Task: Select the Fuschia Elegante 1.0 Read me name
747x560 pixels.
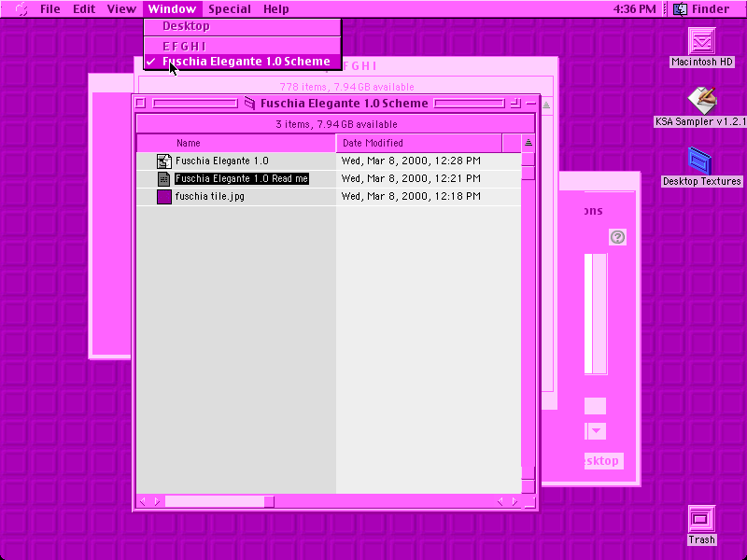Action: pyautogui.click(x=242, y=178)
